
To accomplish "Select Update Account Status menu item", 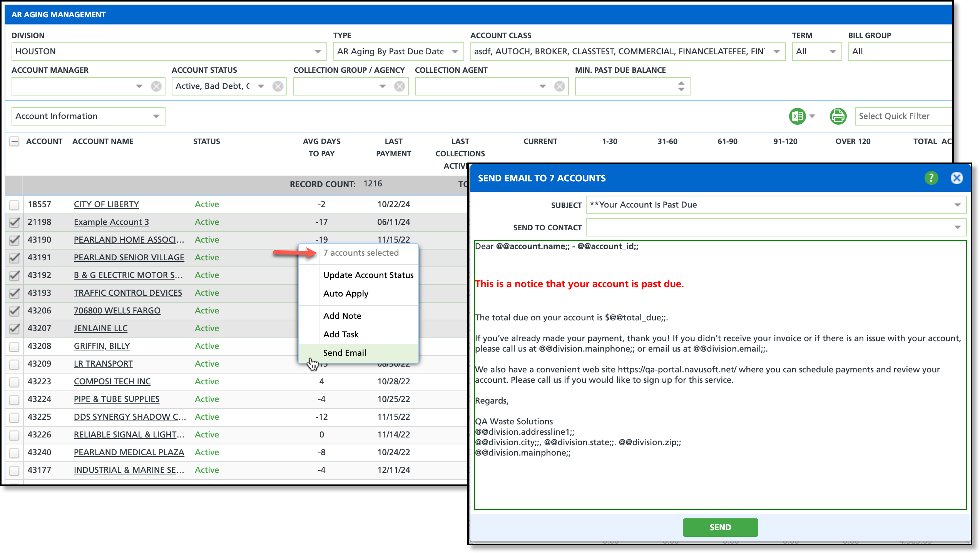I will pos(368,275).
